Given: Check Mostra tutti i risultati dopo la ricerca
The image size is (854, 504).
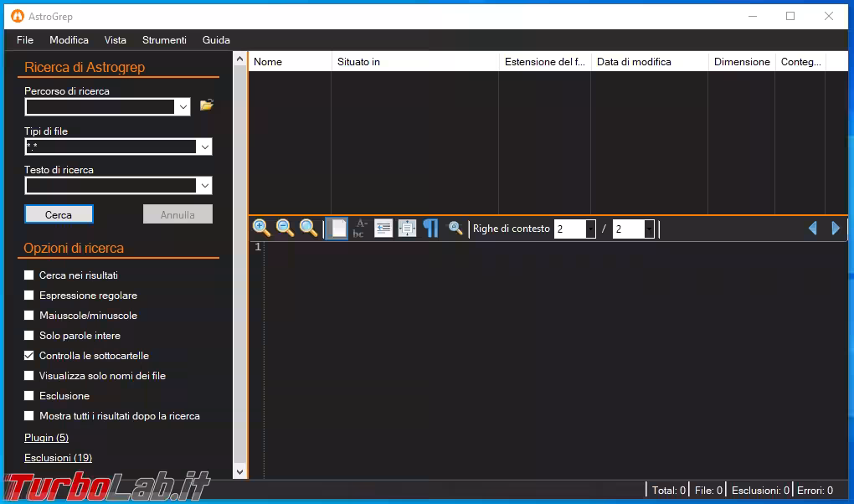Looking at the screenshot, I should 28,416.
